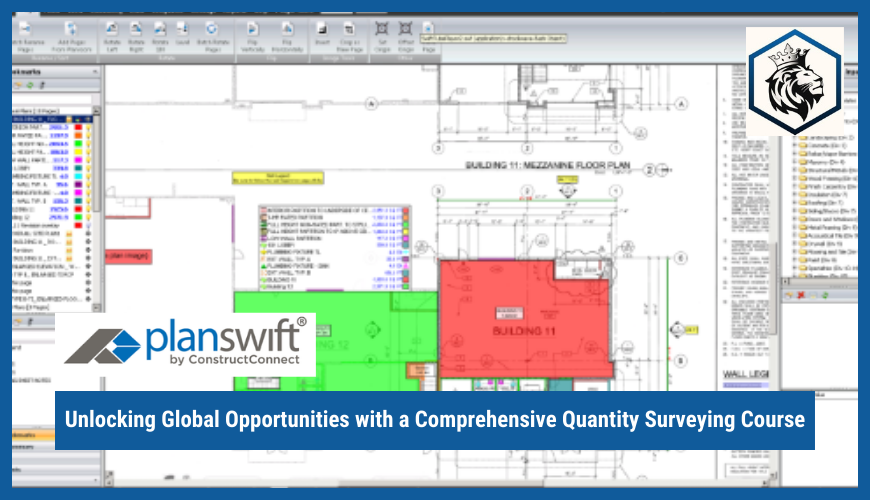Expand the Paint (Div 9) folder

[x=795, y=260]
